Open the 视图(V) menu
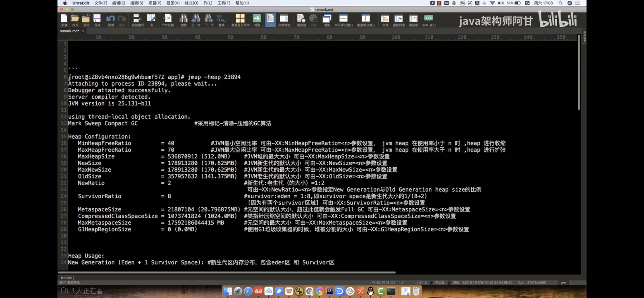This screenshot has height=298, width=644. (x=173, y=3)
